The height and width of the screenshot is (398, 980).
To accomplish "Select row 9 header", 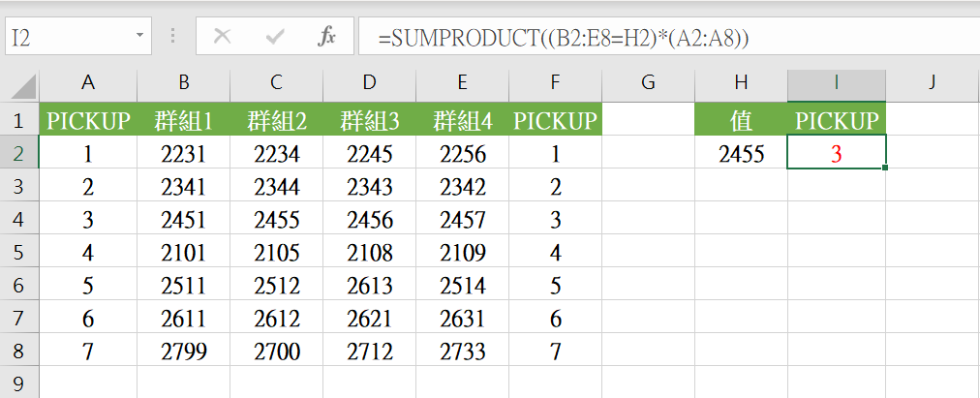I will pos(19,383).
